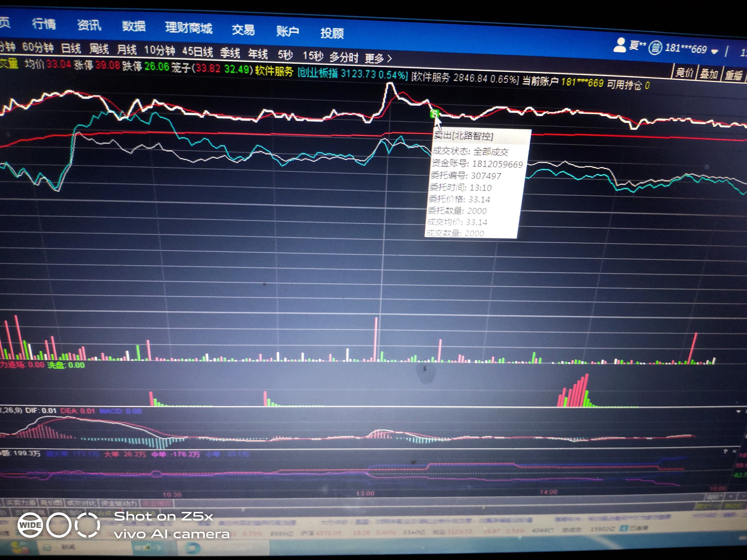Click the 13:00 time axis marker

click(365, 494)
